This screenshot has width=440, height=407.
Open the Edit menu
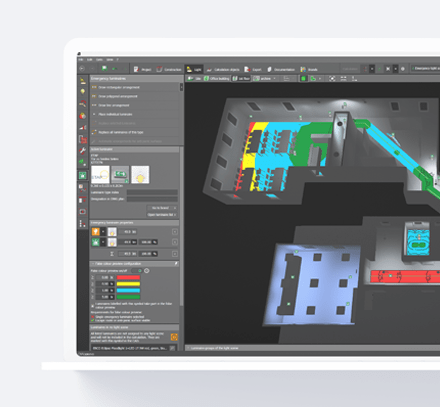click(x=89, y=60)
